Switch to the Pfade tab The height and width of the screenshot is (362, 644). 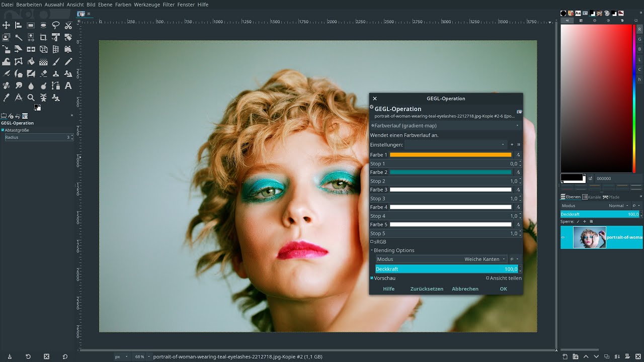click(x=611, y=197)
